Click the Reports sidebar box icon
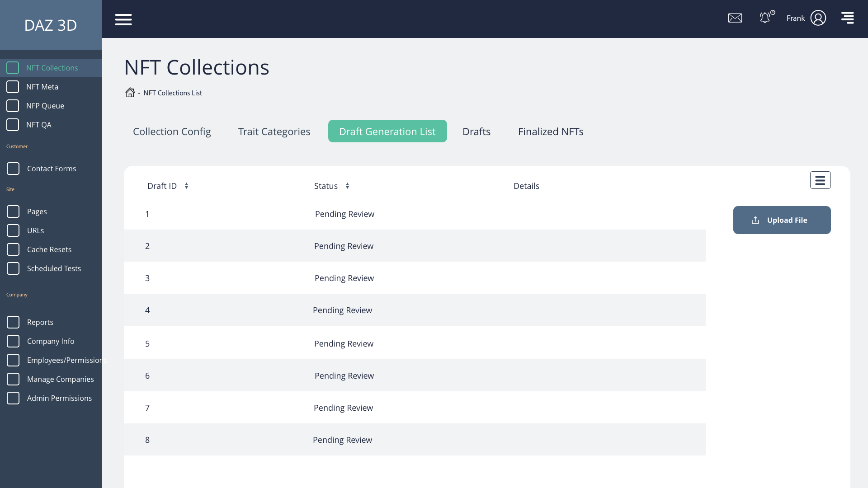The height and width of the screenshot is (488, 868). point(13,322)
